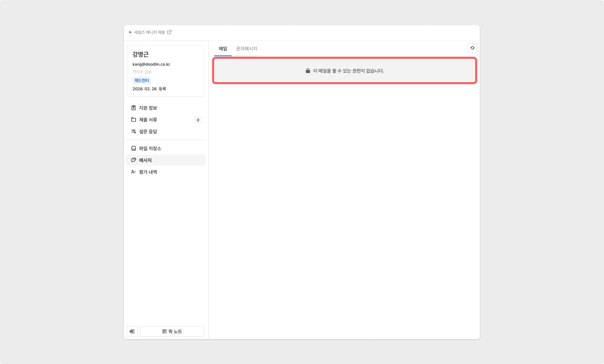
Task: Switch to the 문자메시지 tab
Action: pyautogui.click(x=246, y=49)
